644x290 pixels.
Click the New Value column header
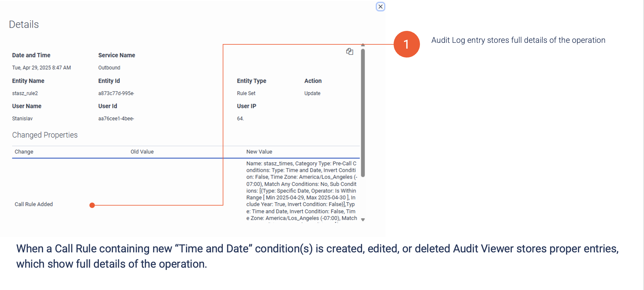(x=259, y=152)
